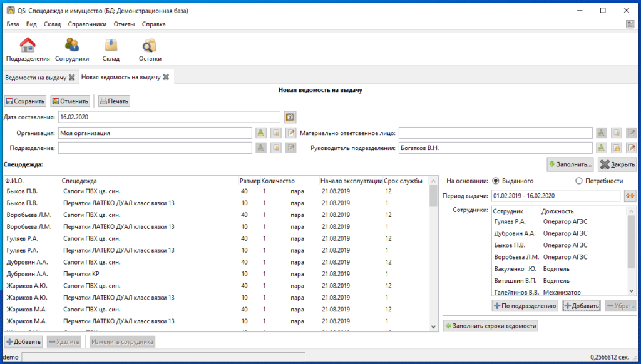Click pencil icon for Материально ответсвенное лицо
641x364 pixels.
(632, 133)
